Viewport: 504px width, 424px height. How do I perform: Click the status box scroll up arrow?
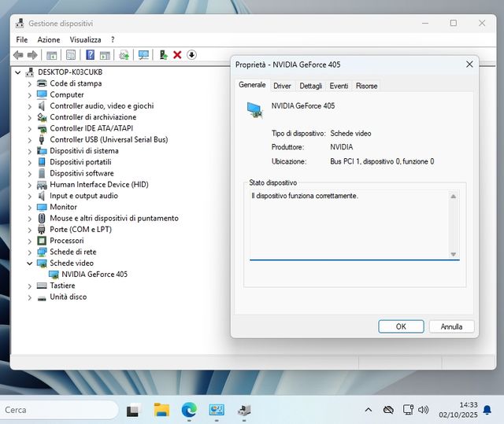click(454, 197)
